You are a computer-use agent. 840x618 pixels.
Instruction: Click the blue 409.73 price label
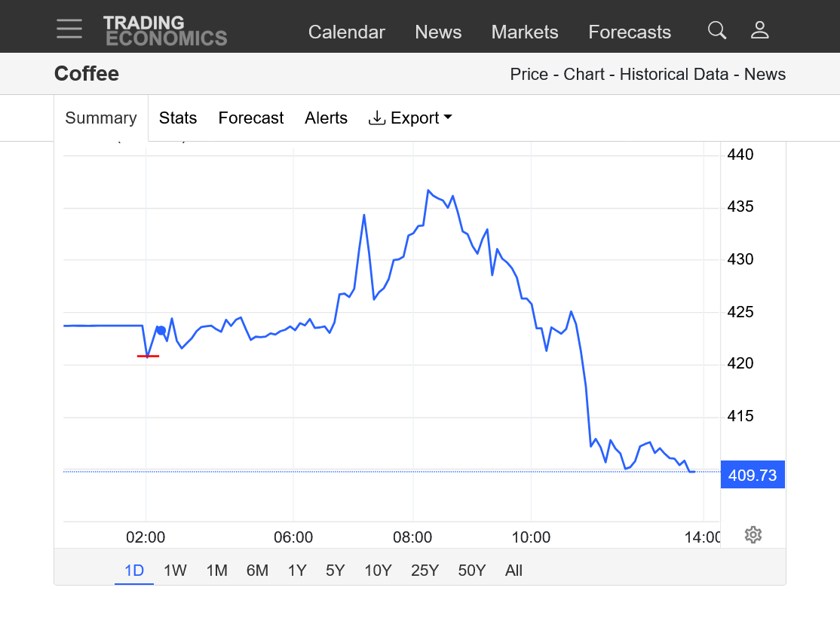click(752, 476)
